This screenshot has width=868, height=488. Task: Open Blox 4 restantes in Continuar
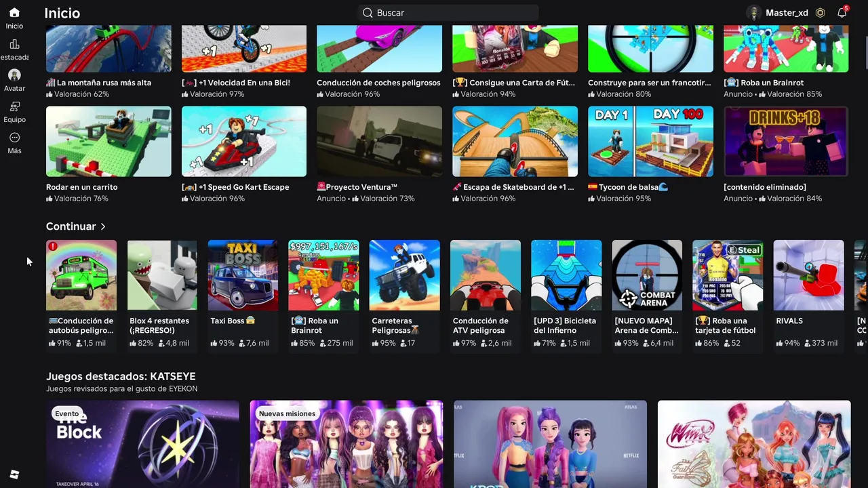[162, 295]
